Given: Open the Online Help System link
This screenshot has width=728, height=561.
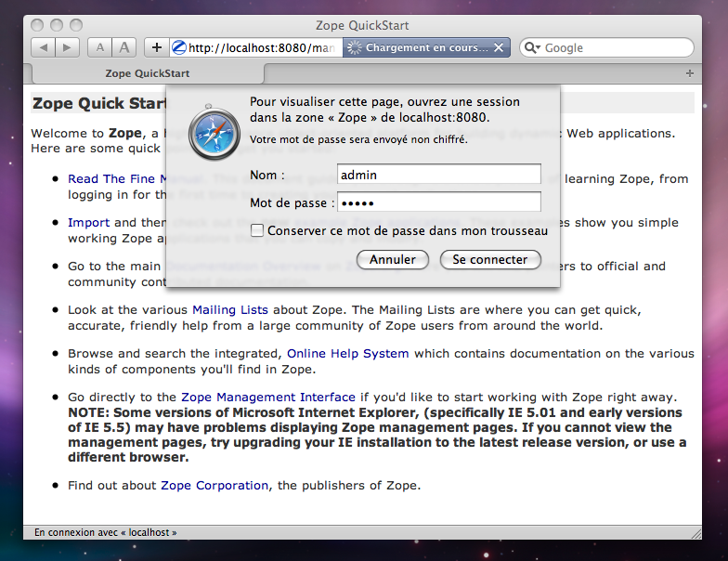Looking at the screenshot, I should [x=347, y=353].
